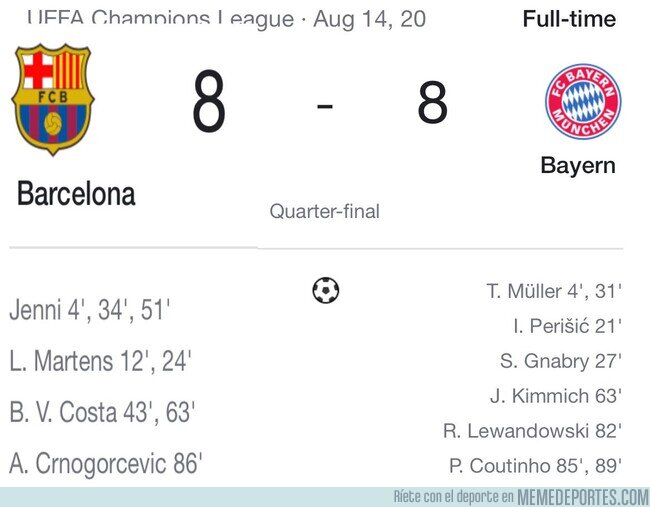The image size is (650, 507).
Task: Open the MEMEDEPORTES.COM watermark link
Action: [583, 497]
